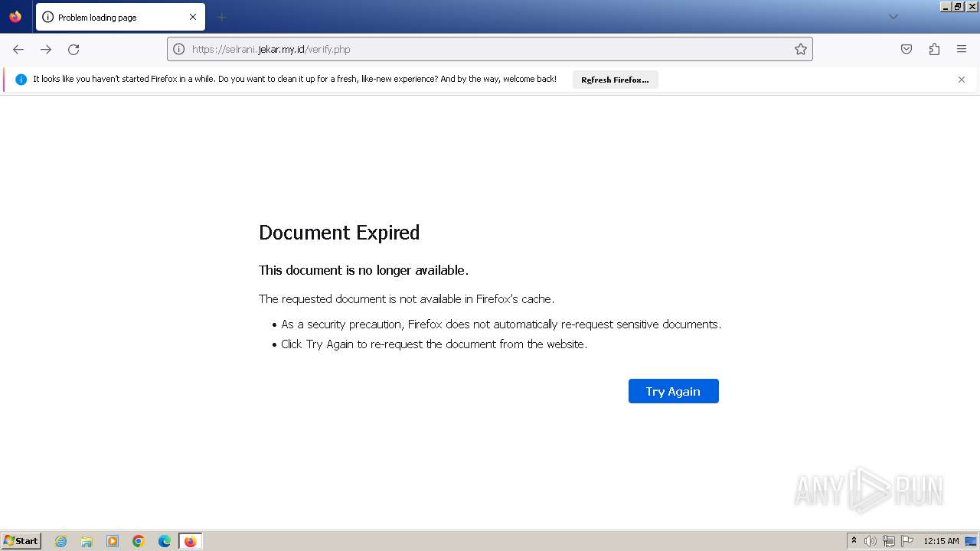The image size is (980, 551).
Task: Open the Extensions menu
Action: pyautogui.click(x=934, y=49)
